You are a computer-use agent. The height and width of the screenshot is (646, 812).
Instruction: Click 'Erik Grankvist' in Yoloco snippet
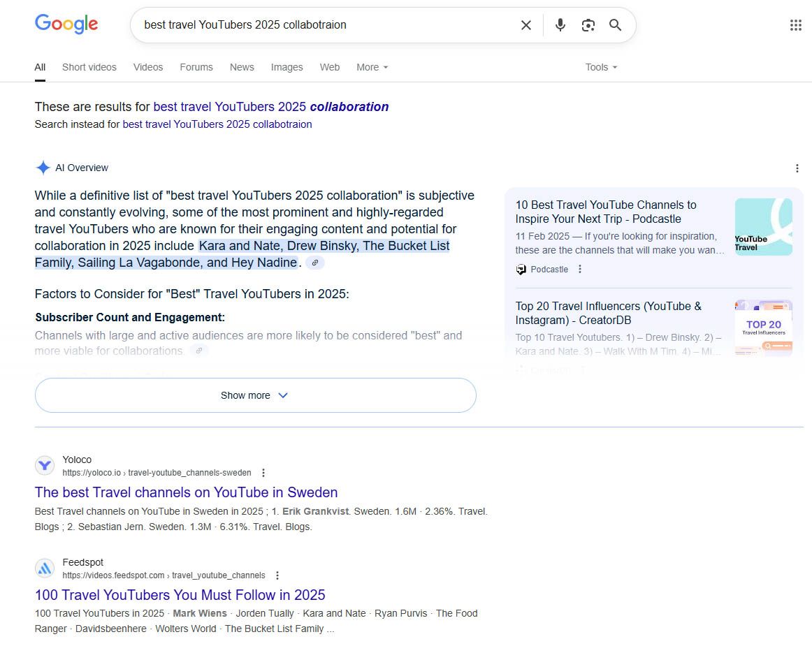315,511
